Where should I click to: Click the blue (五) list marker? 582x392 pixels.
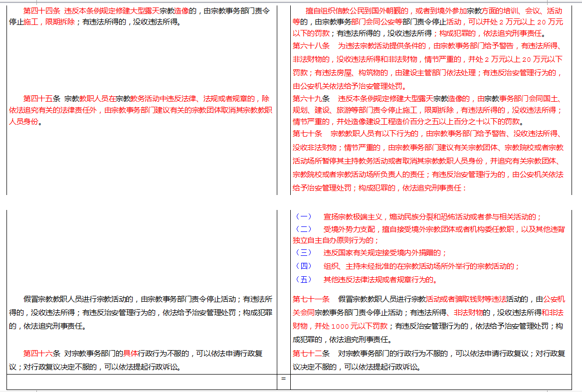(303, 279)
